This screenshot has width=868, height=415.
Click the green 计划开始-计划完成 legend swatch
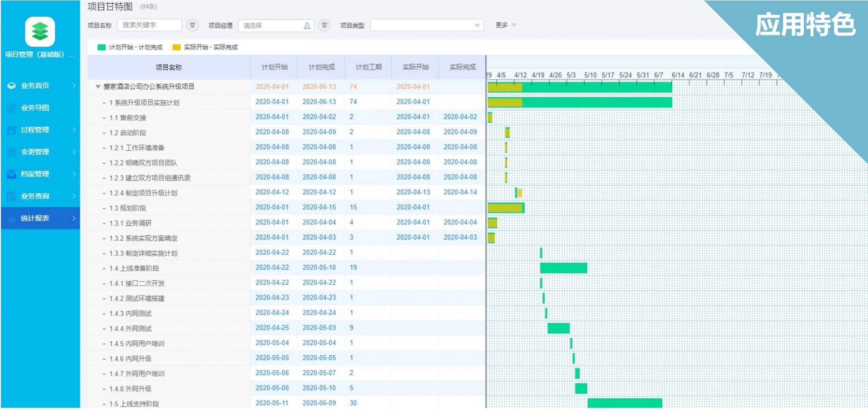(101, 47)
